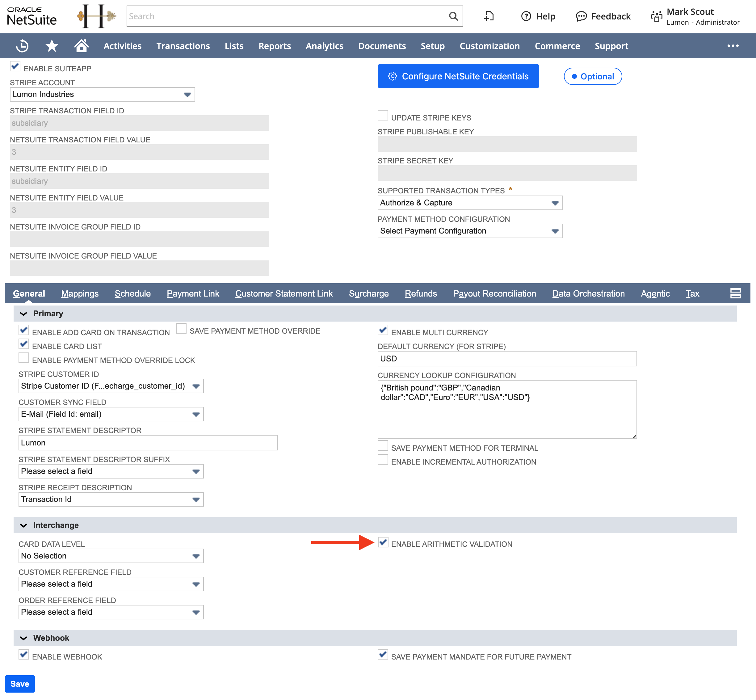Switch to the Mappings tab
The height and width of the screenshot is (700, 756).
pos(80,293)
